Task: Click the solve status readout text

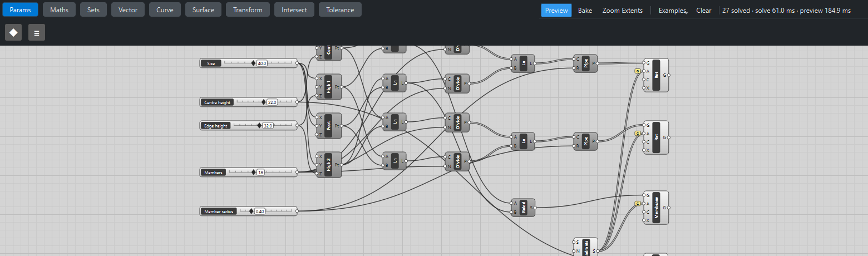Action: click(786, 10)
